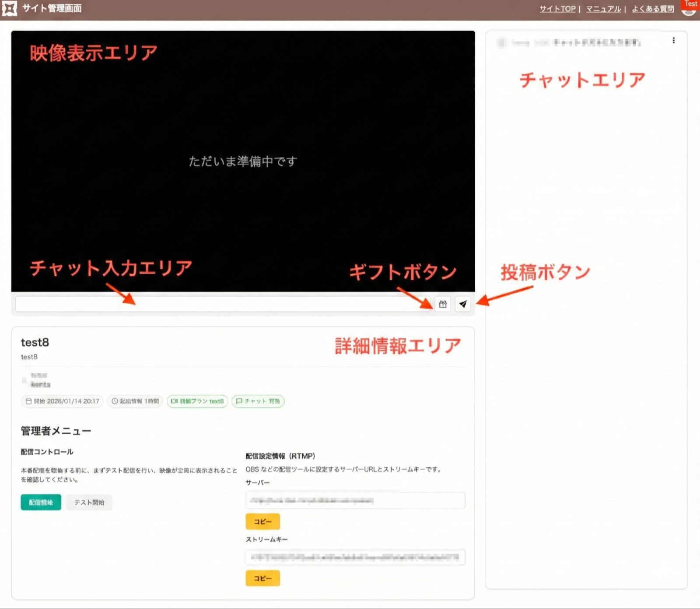Image resolution: width=700 pixels, height=609 pixels.
Task: Click the site logo in header
Action: click(9, 8)
